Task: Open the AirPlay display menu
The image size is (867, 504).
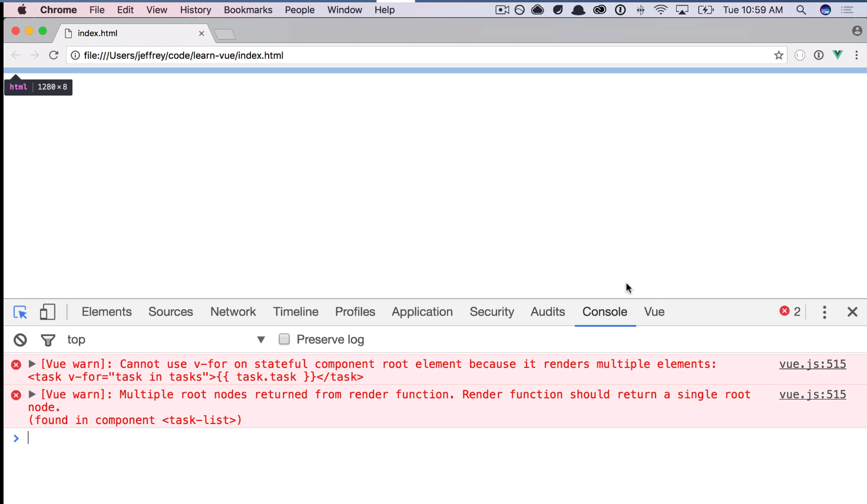Action: (x=682, y=10)
